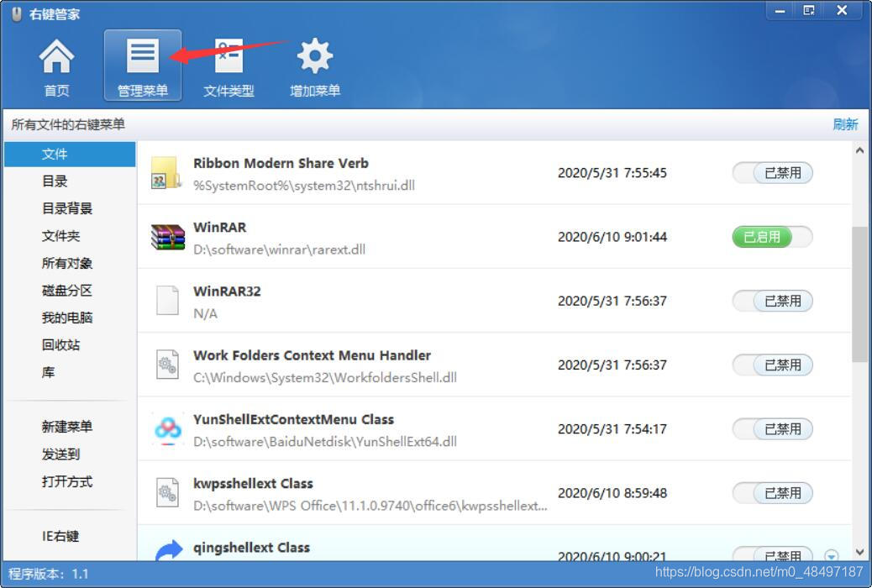
Task: Select the 管理菜单 toolbar icon
Action: (x=143, y=66)
